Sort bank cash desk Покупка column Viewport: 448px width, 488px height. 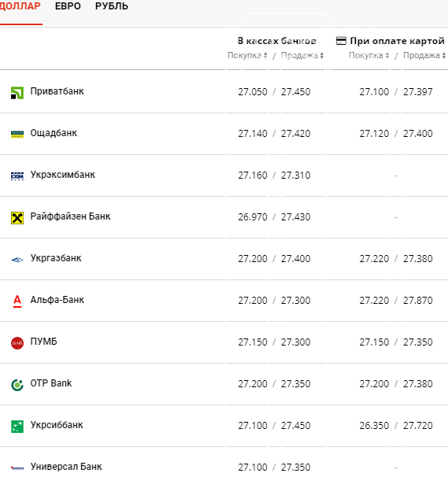click(247, 55)
